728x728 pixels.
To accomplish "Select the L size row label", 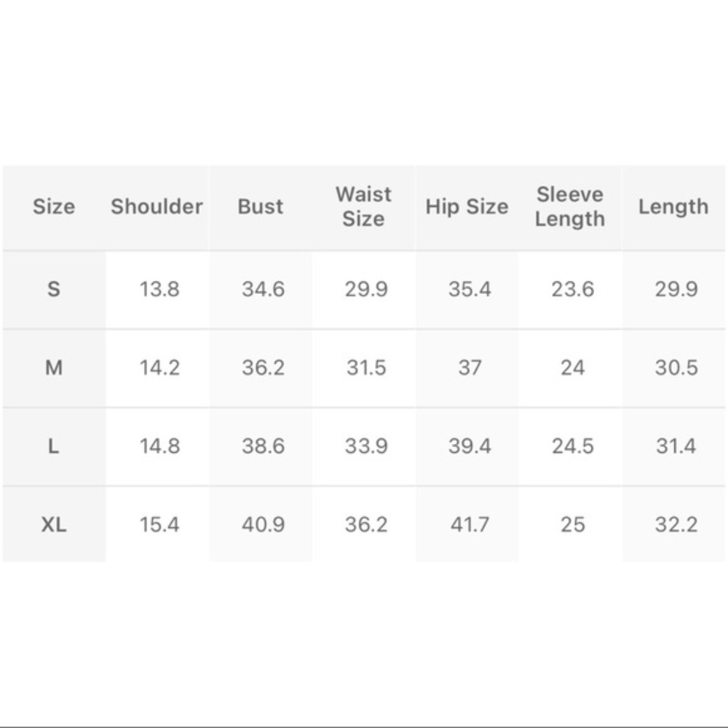I will [x=54, y=446].
